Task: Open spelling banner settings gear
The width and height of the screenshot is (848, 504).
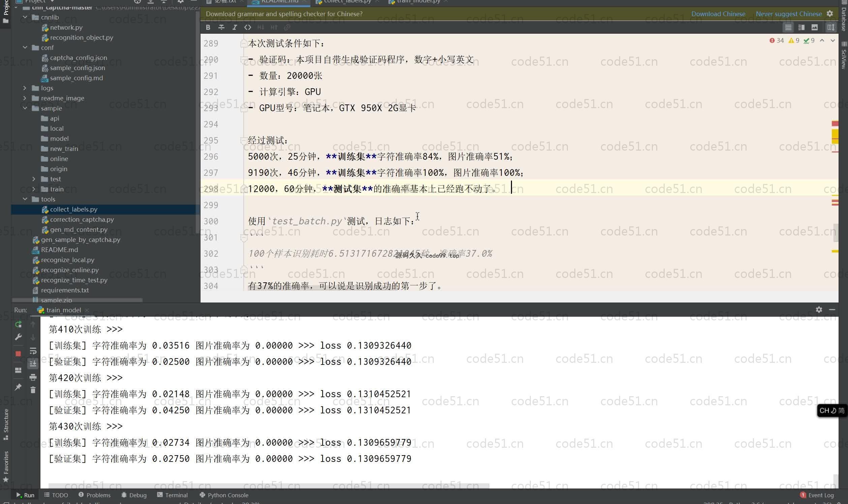Action: [x=830, y=13]
